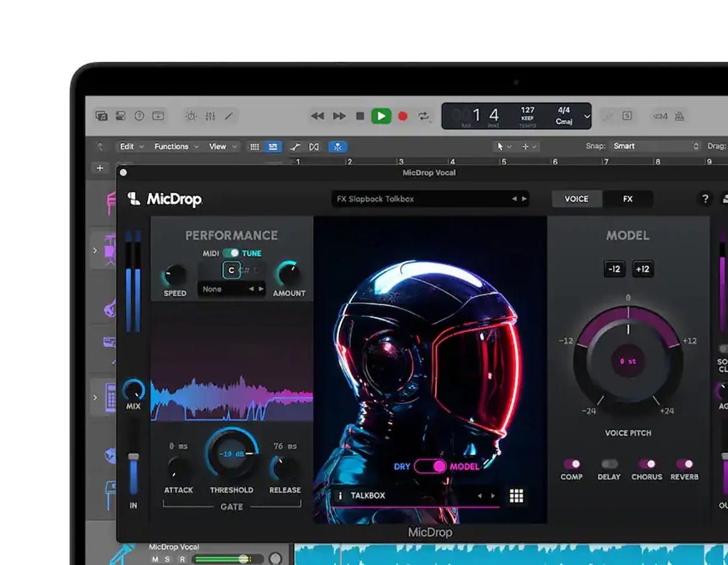Click the green Play button
The height and width of the screenshot is (565, 728).
point(381,116)
